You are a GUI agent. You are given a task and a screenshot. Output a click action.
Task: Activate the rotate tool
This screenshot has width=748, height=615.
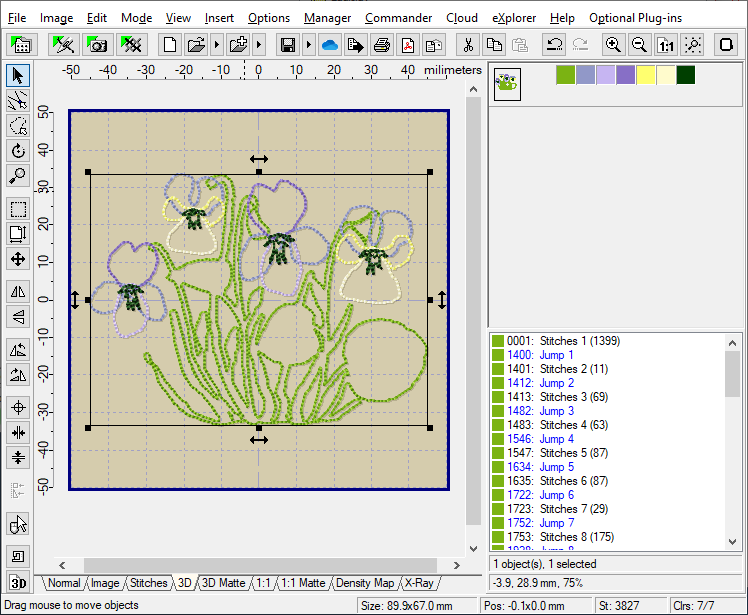point(18,151)
